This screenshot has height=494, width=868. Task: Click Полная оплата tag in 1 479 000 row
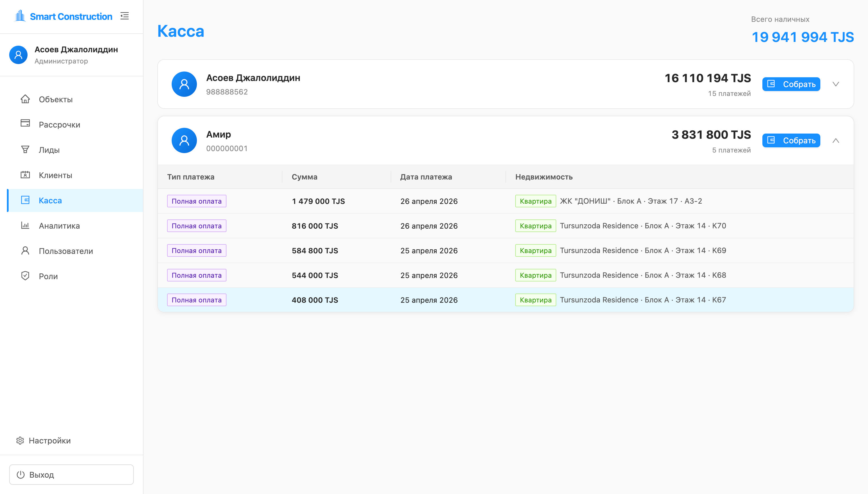point(197,201)
